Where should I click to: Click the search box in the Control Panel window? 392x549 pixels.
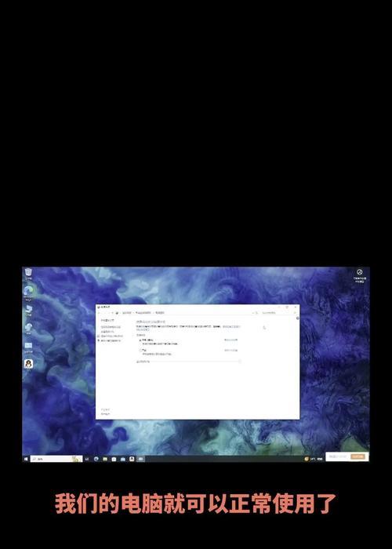[278, 313]
